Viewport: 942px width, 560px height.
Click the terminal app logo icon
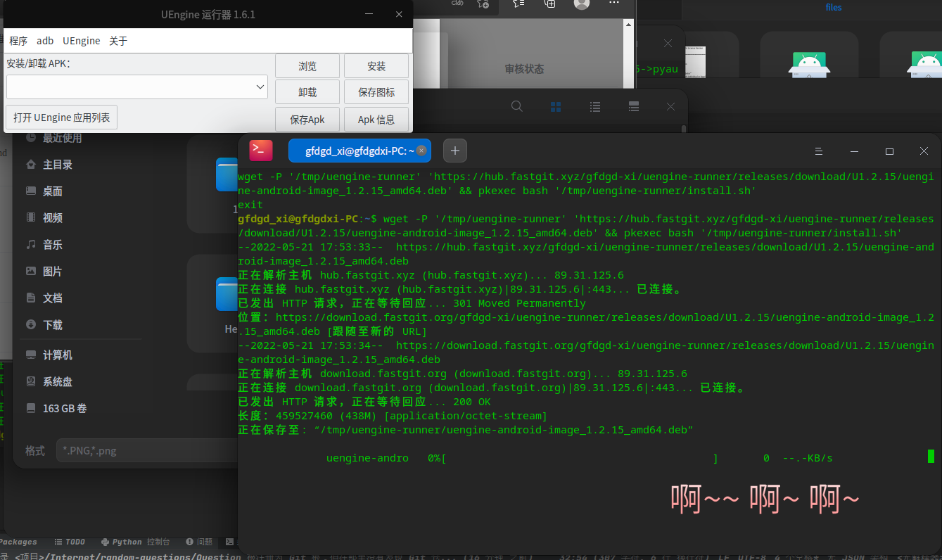(261, 150)
